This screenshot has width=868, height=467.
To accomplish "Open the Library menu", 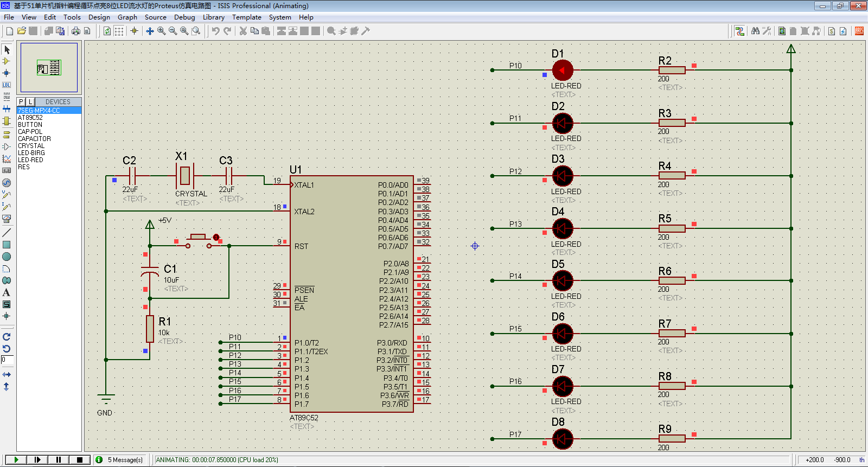I will click(x=214, y=17).
